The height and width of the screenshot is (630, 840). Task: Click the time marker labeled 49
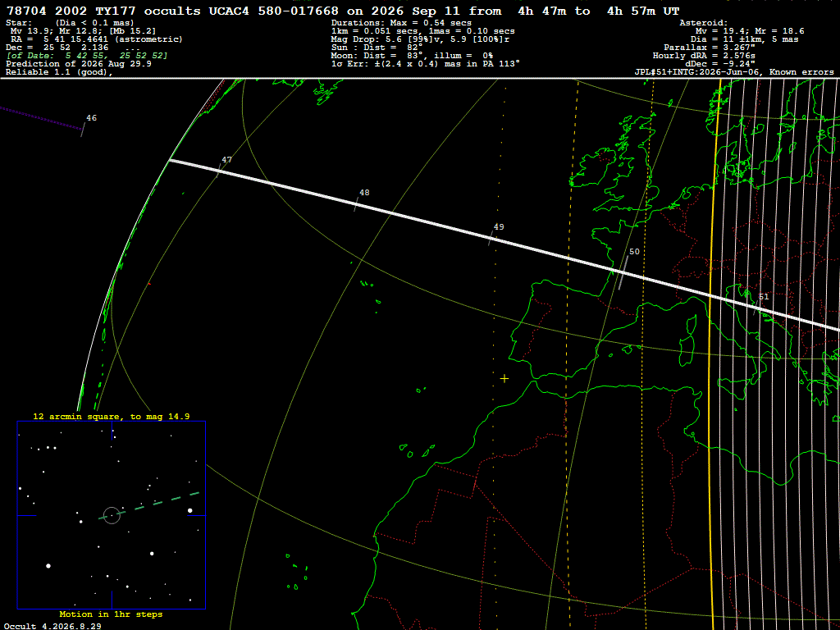(x=499, y=226)
